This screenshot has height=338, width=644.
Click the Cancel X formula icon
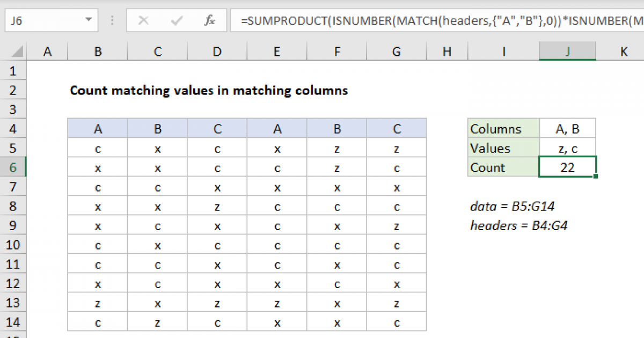click(x=143, y=21)
